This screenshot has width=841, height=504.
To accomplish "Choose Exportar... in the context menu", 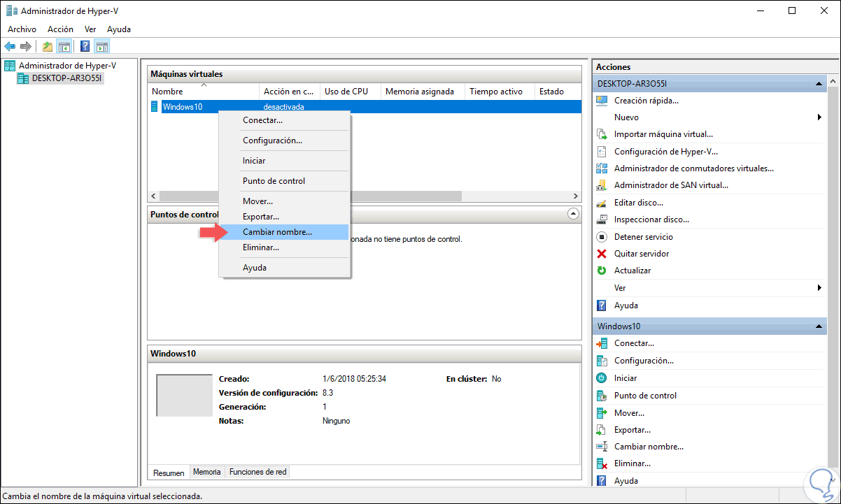I will (285, 217).
